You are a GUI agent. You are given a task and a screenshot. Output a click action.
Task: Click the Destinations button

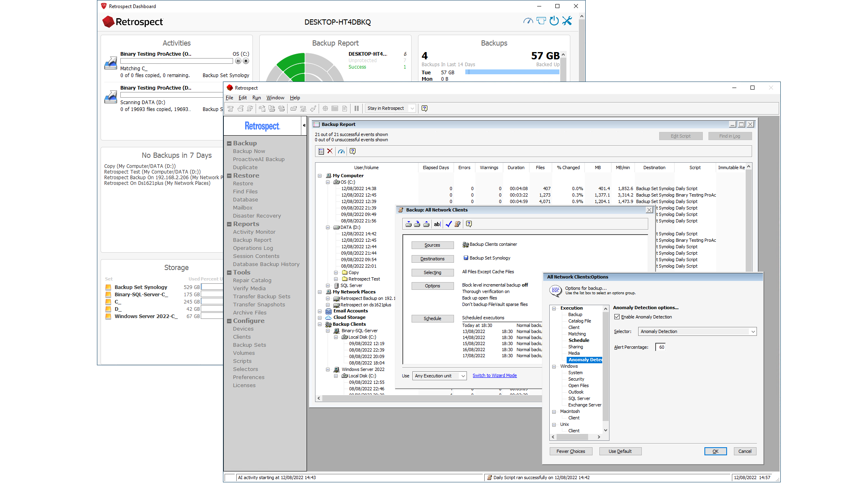433,259
